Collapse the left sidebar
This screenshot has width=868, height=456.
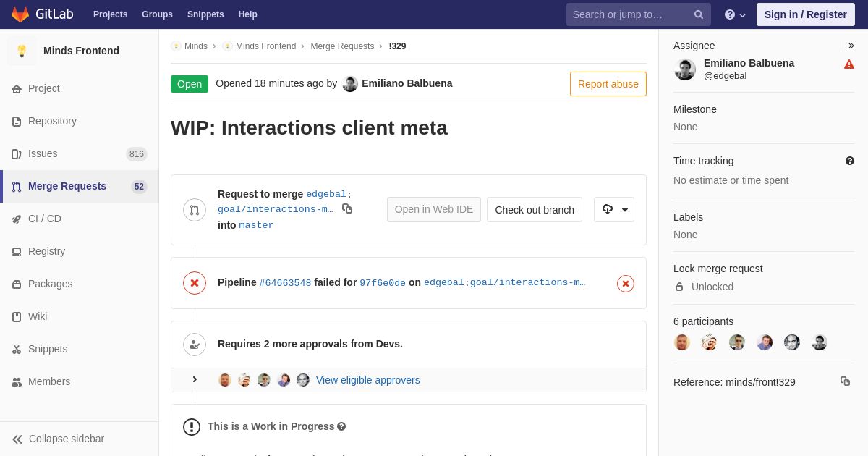[x=80, y=439]
